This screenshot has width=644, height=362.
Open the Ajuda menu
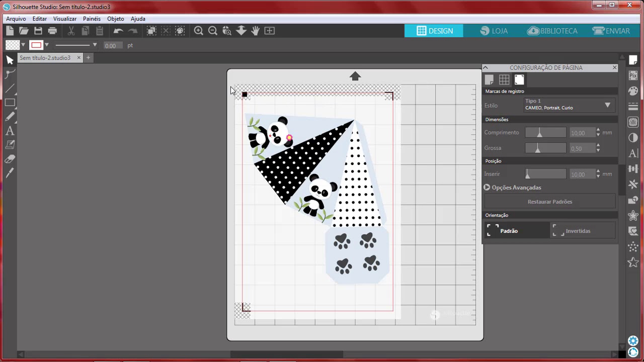coord(138,19)
